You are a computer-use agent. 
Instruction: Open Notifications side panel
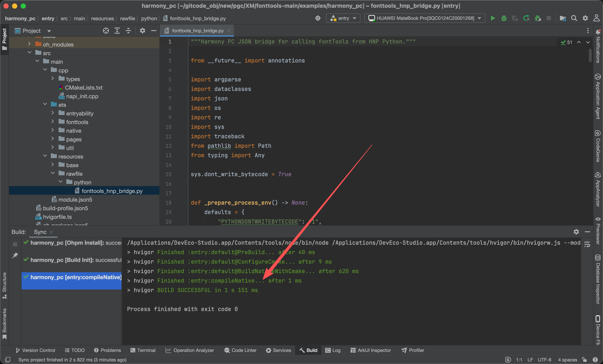coord(598,46)
